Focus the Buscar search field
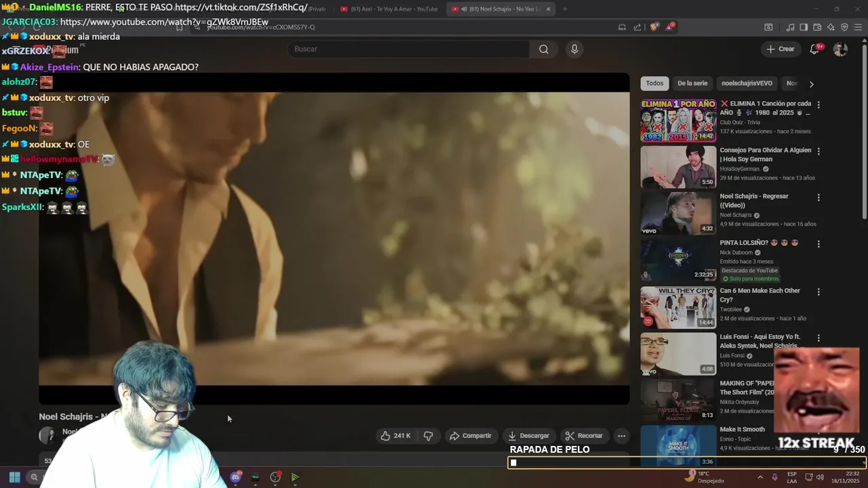The width and height of the screenshot is (868, 488). pos(408,49)
